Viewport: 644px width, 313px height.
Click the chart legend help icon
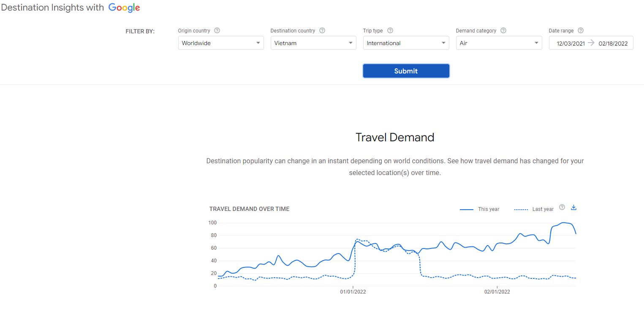[x=562, y=207]
